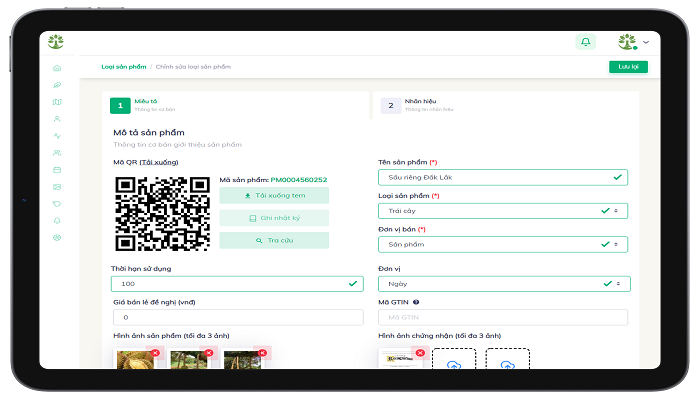
Task: Open the third product thumbnail
Action: pyautogui.click(x=242, y=360)
